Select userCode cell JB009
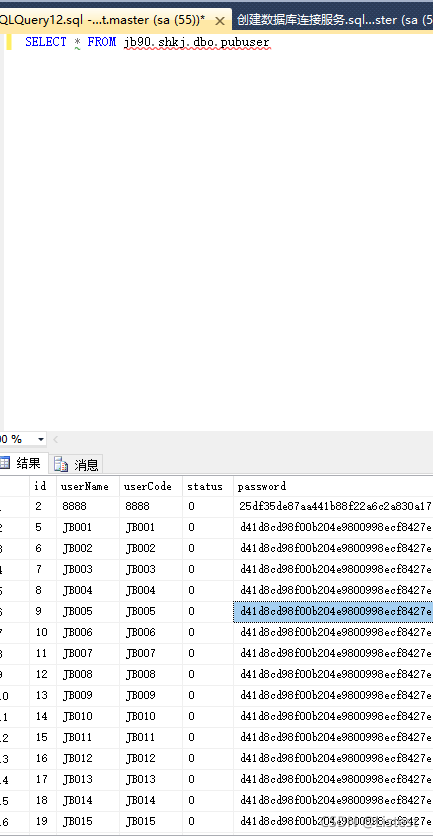433x838 pixels. tap(151, 695)
